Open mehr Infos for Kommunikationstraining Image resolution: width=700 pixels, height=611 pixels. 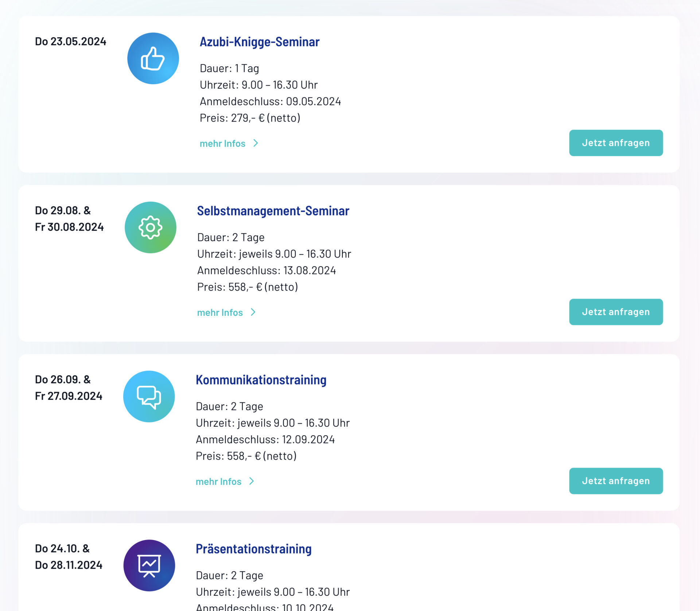[x=218, y=482]
